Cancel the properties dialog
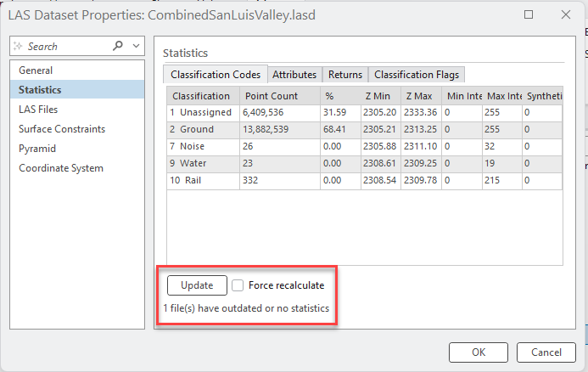The height and width of the screenshot is (372, 588). [546, 352]
